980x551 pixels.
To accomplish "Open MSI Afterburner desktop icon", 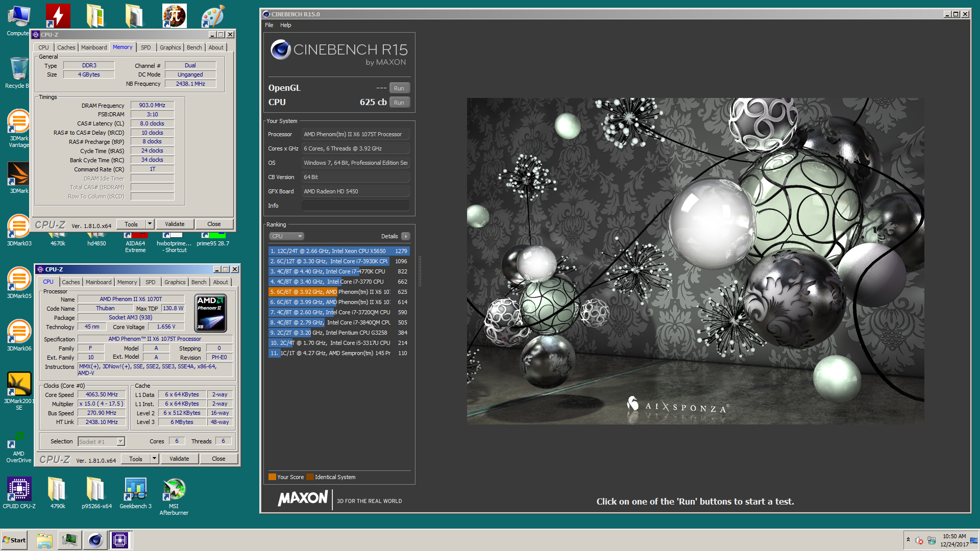I will [x=174, y=496].
